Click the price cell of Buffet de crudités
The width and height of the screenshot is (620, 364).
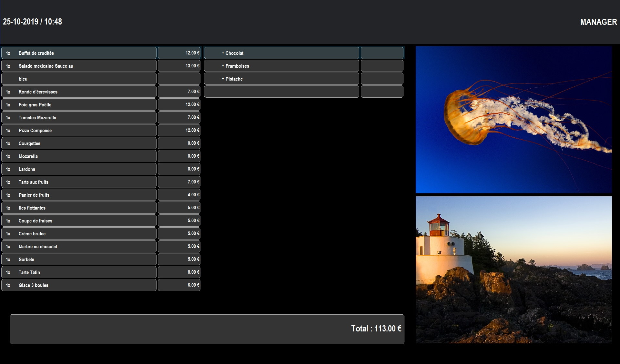pyautogui.click(x=179, y=53)
